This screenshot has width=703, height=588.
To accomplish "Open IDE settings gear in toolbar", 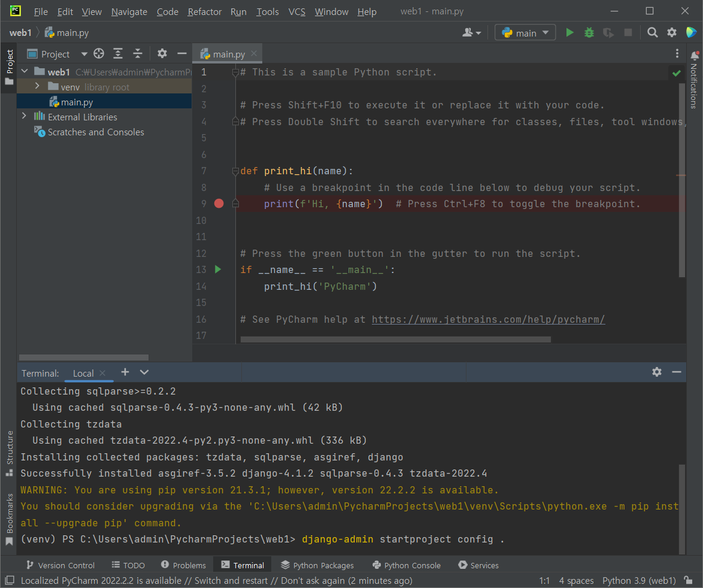I will 672,33.
